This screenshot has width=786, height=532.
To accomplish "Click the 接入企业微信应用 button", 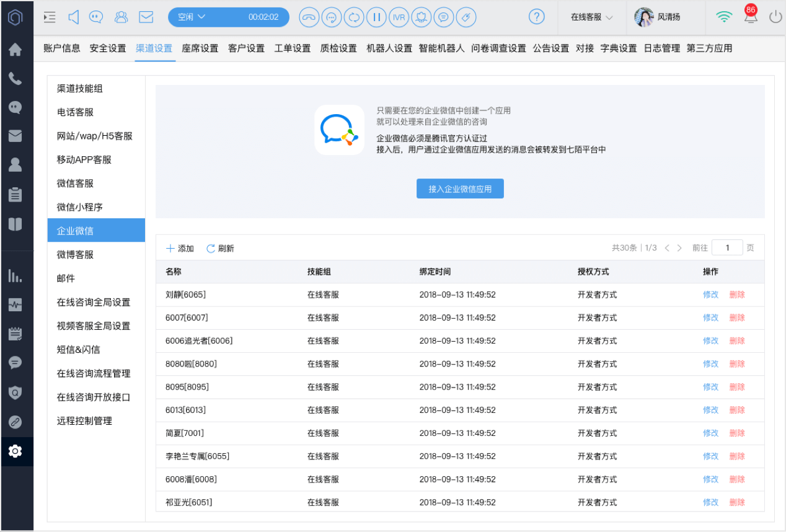I will (x=460, y=189).
